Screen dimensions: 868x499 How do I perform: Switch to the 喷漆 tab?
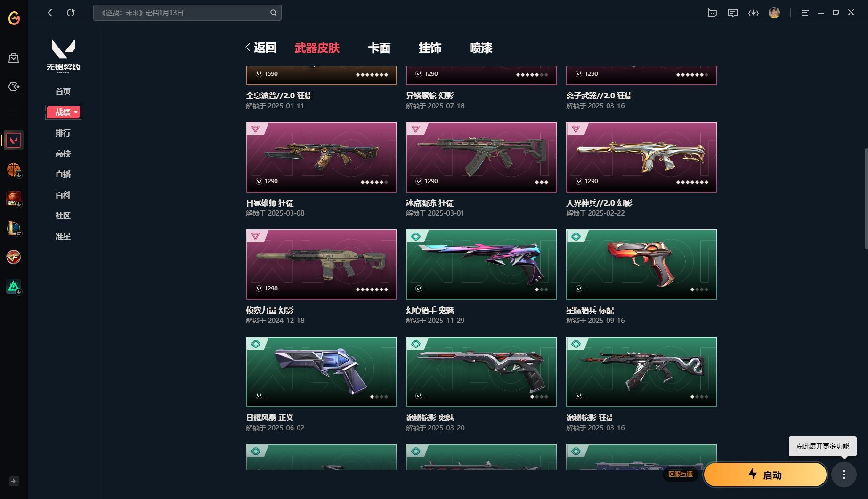point(481,48)
